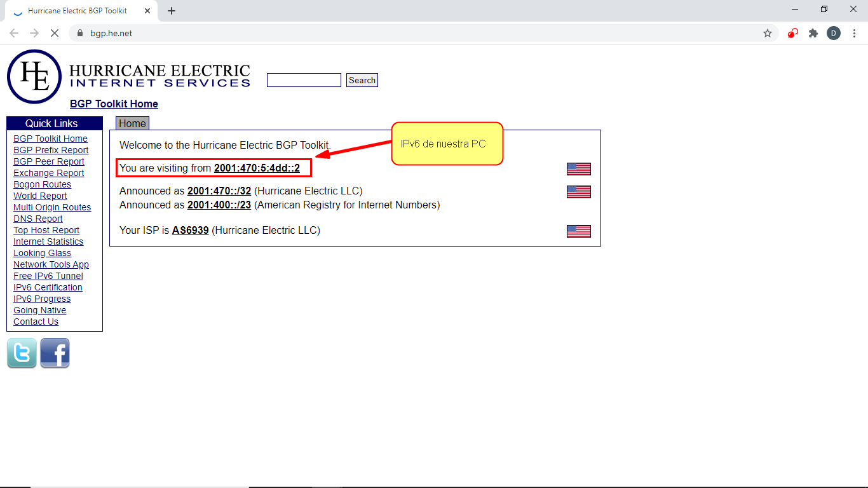Close the Hurricane Electric BGP Toolkit tab
This screenshot has height=488, width=868.
pyautogui.click(x=147, y=11)
